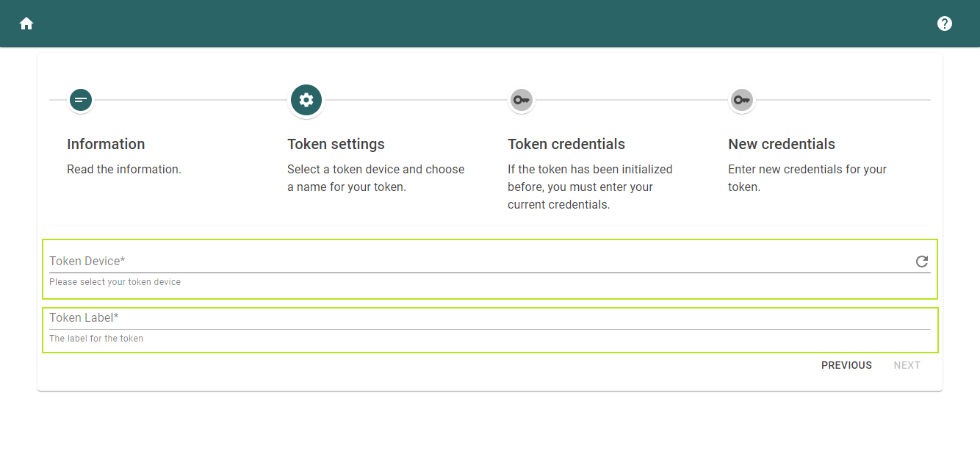Select the Token settings step heading
Viewport: 980px width, 451px height.
pyautogui.click(x=336, y=144)
